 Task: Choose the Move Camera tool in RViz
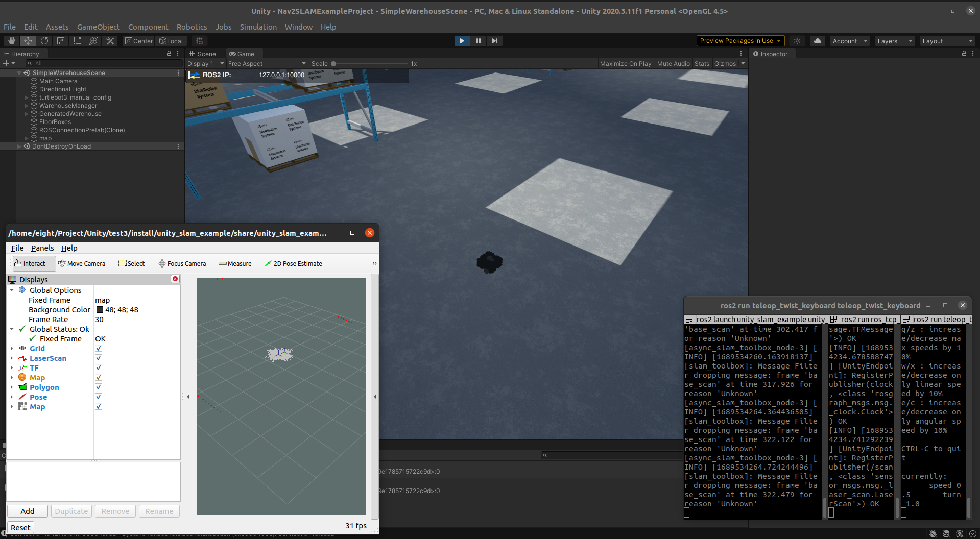pyautogui.click(x=82, y=263)
